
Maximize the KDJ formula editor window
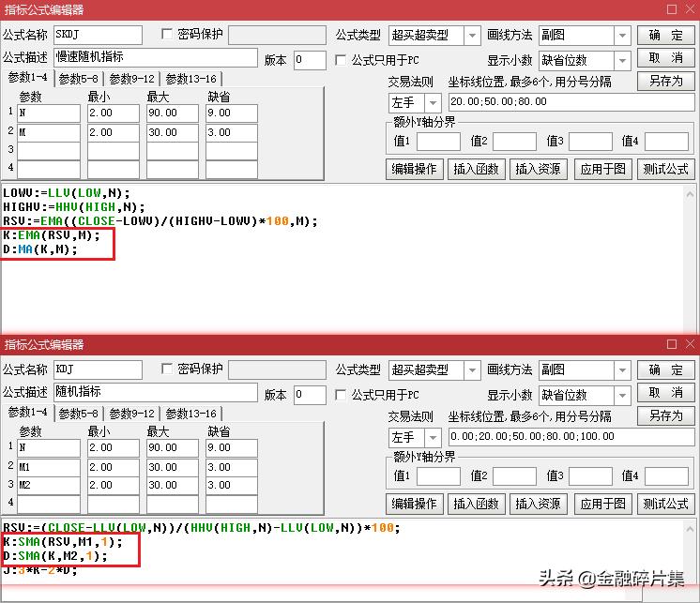pyautogui.click(x=672, y=344)
